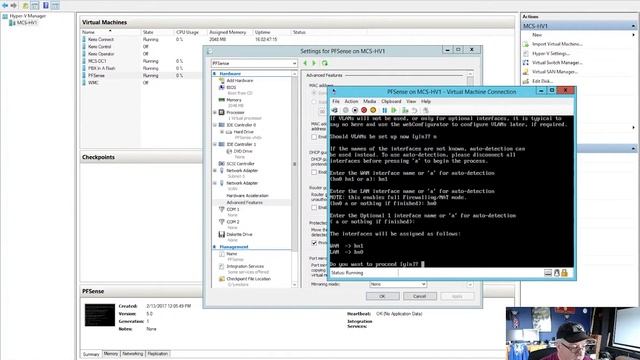This screenshot has width=640, height=360.
Task: Select COM 1 in Settings tree
Action: [233, 209]
